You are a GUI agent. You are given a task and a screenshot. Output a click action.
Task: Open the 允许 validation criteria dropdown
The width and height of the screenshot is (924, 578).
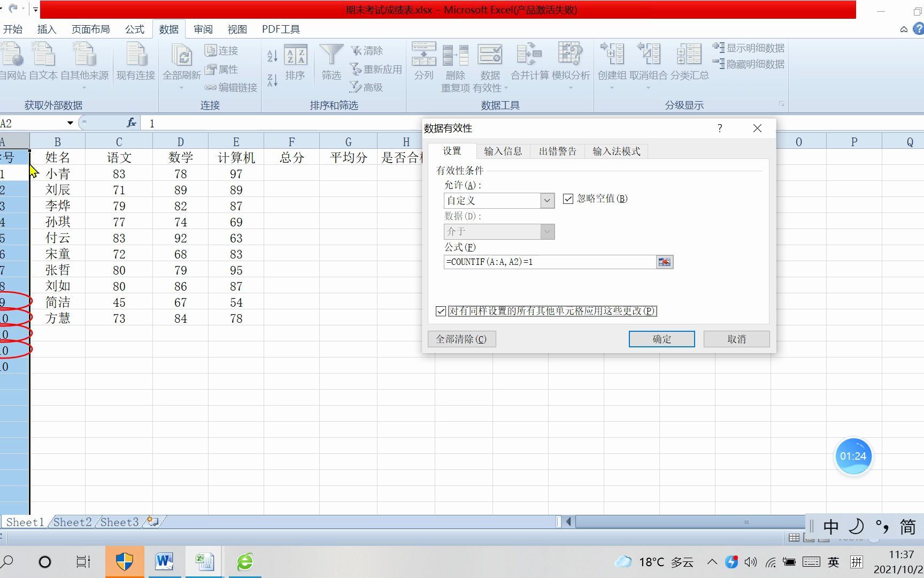coord(546,200)
